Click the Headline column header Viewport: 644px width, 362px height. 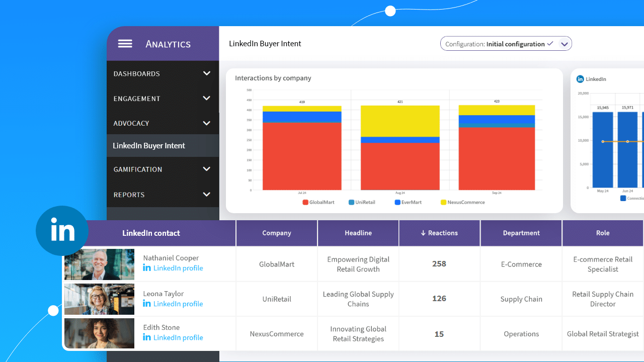(358, 233)
